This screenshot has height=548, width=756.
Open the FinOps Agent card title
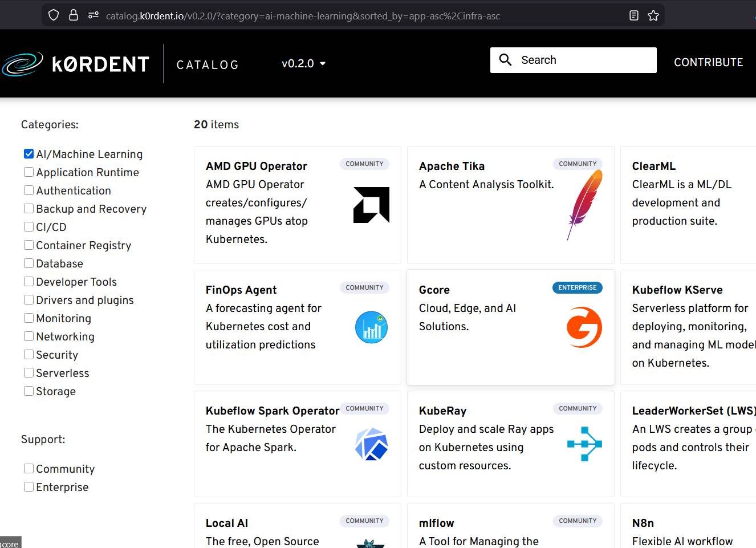pos(241,290)
